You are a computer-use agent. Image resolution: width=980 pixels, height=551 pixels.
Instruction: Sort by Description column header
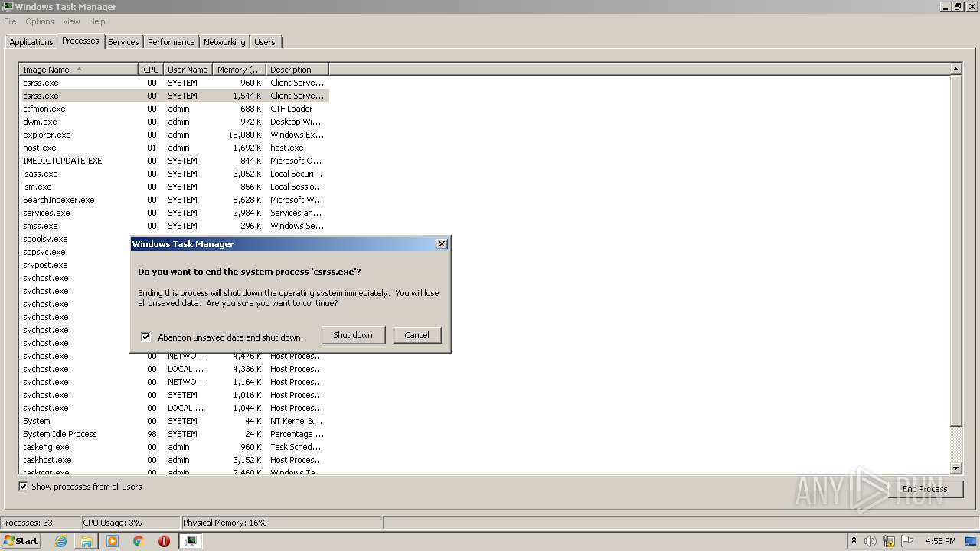coord(297,70)
